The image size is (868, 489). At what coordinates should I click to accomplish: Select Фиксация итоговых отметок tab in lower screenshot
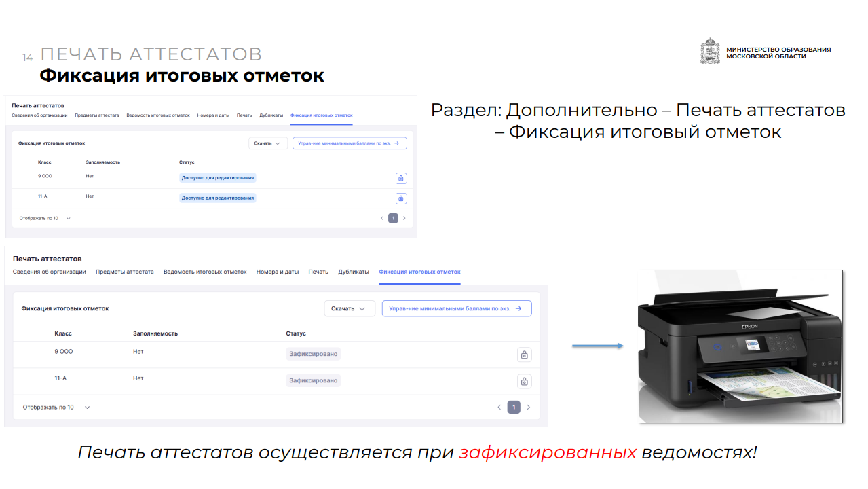tap(419, 272)
